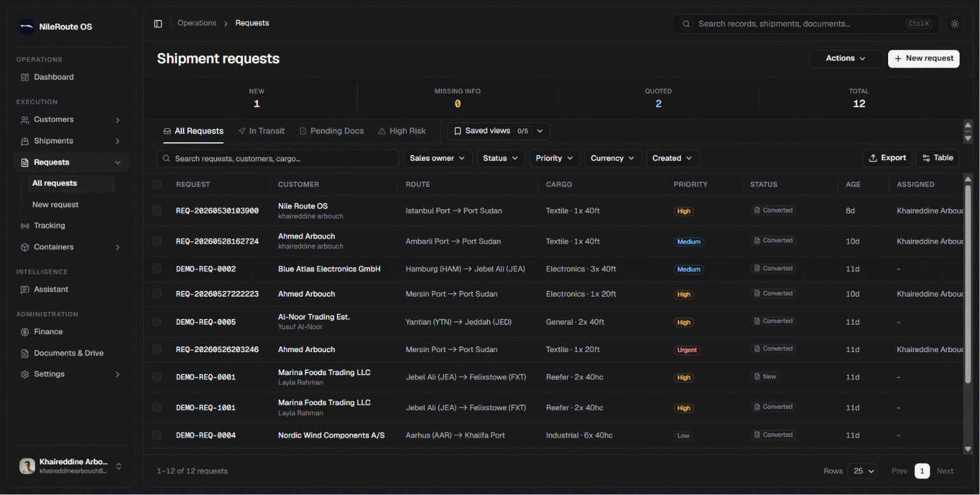Check the DEMO-REQ-0001 row checkbox
The image size is (980, 495).
point(157,377)
